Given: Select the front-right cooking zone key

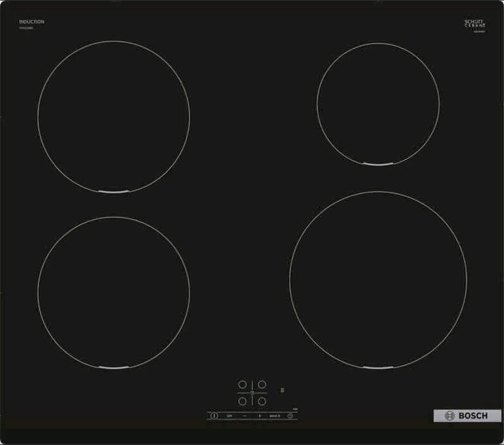Looking at the screenshot, I should pyautogui.click(x=262, y=402).
